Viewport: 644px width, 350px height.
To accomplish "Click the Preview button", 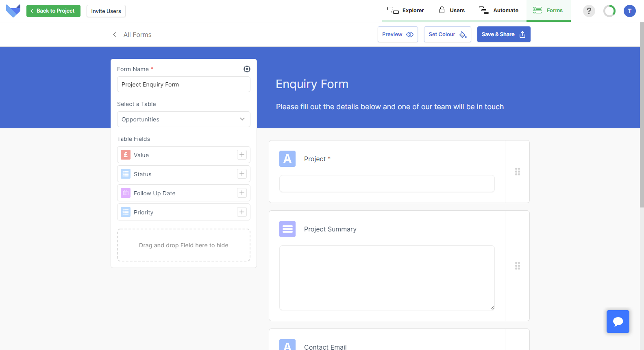I will (398, 35).
